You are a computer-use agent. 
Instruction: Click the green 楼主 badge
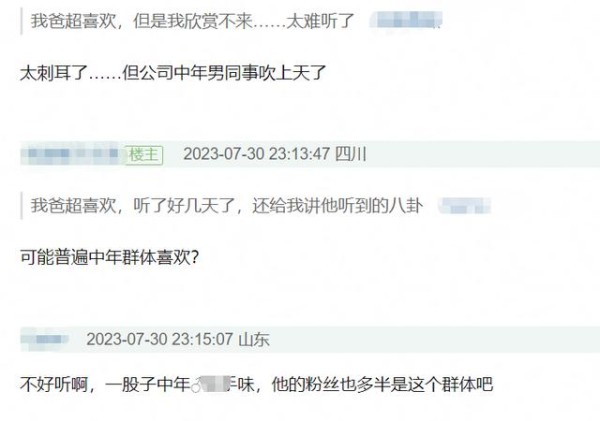tap(144, 155)
